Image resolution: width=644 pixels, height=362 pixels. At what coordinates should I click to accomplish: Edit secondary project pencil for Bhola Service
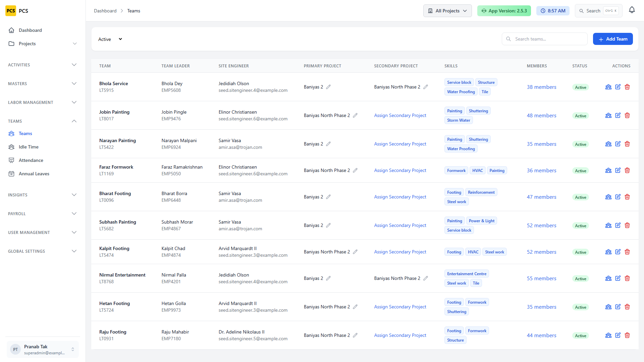pos(426,87)
